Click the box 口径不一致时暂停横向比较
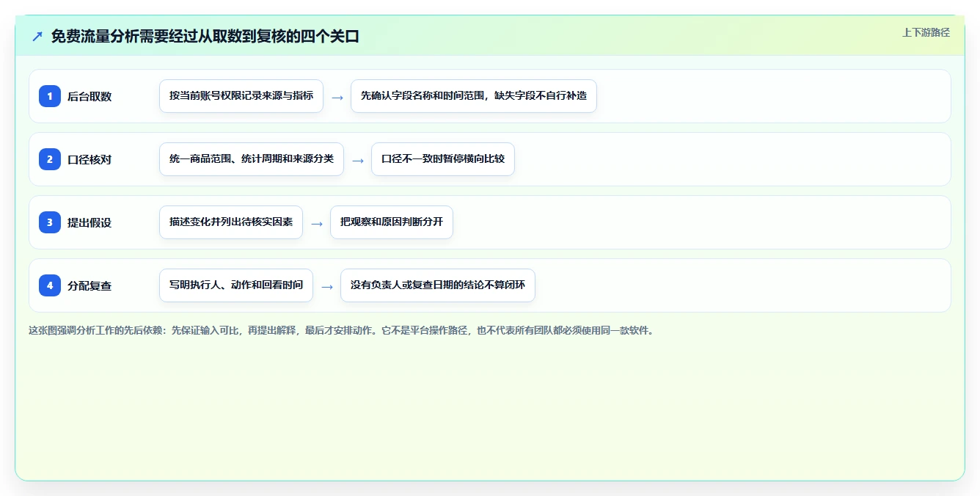This screenshot has width=980, height=496. 443,159
